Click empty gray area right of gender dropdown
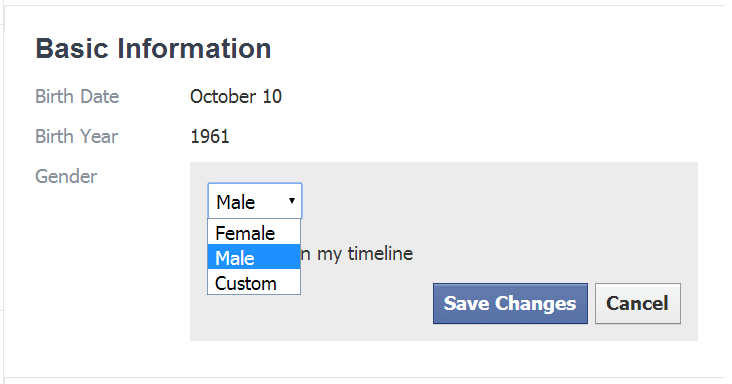 [490, 201]
